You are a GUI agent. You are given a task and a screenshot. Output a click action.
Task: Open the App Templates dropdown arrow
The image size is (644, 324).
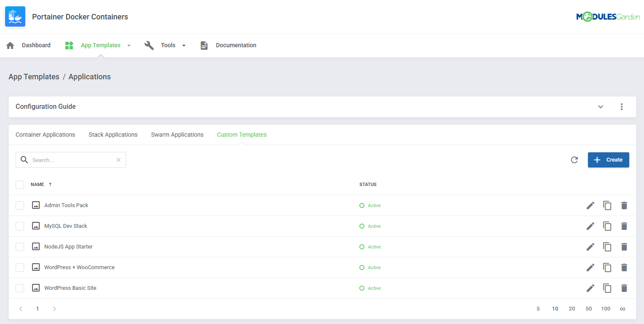point(129,45)
